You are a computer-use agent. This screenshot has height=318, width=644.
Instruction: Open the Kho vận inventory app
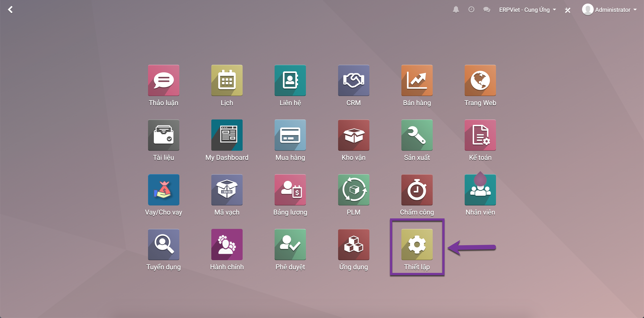[x=354, y=135]
